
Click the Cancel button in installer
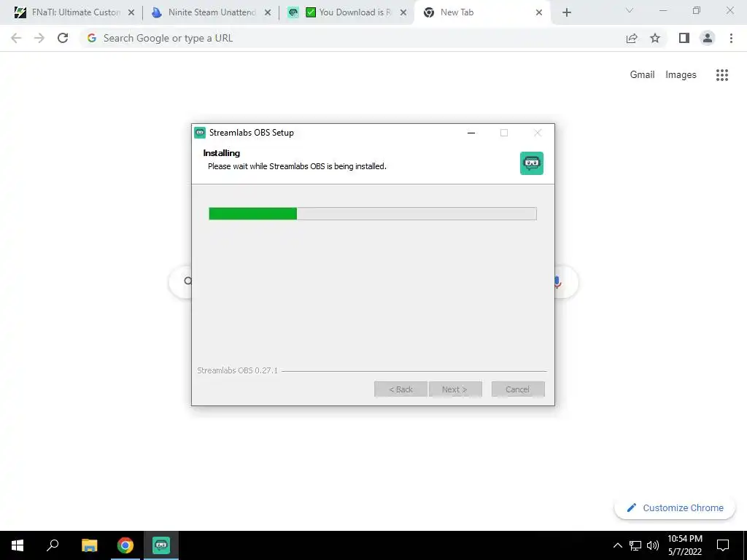518,389
